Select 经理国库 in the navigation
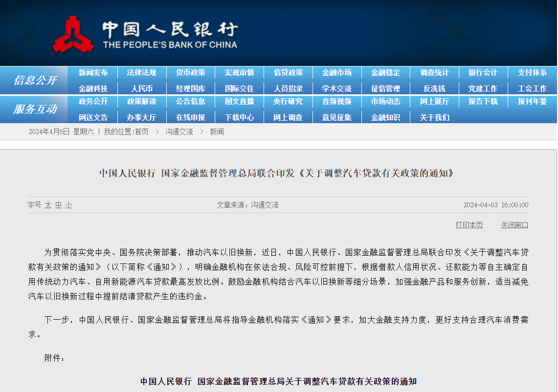558x392 pixels. [x=190, y=88]
